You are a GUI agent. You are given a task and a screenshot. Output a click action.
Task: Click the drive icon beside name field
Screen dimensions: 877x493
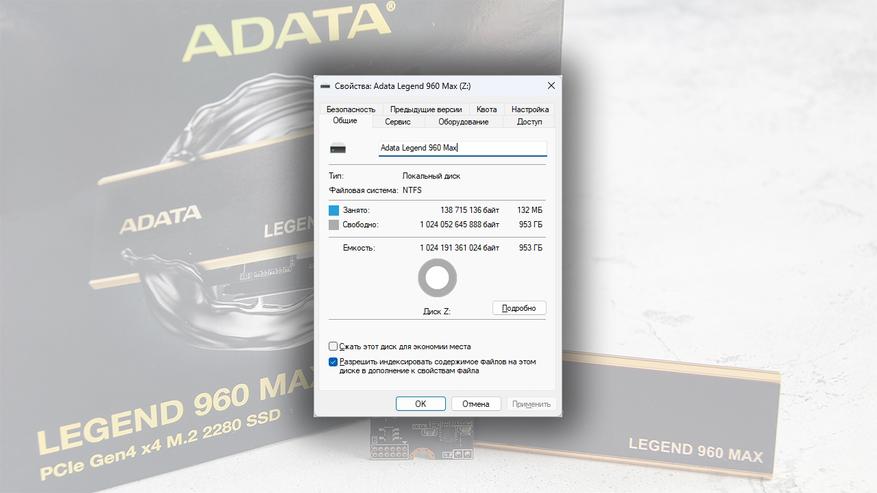tap(338, 149)
